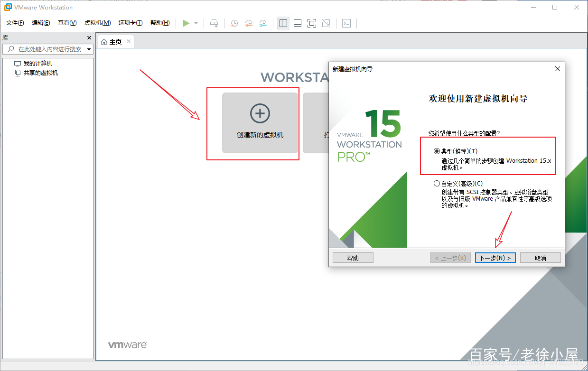Screen dimensions: 588x371
Task: Click the 创建新的虚拟机 tile
Action: tap(260, 122)
